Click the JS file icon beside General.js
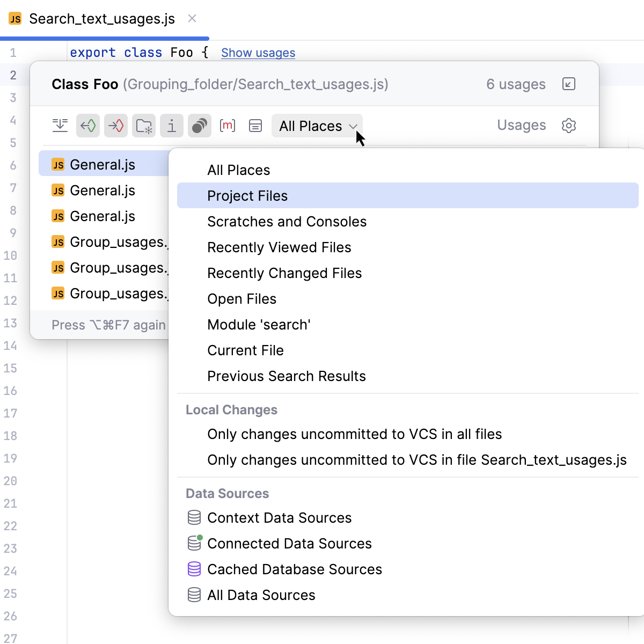The height and width of the screenshot is (644, 644). click(x=58, y=164)
